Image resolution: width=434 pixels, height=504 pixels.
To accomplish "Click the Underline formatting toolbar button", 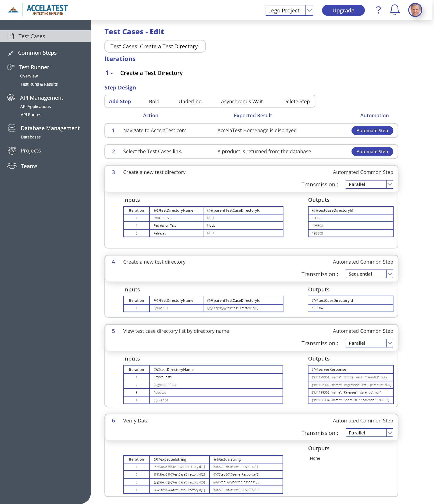I will 190,101.
